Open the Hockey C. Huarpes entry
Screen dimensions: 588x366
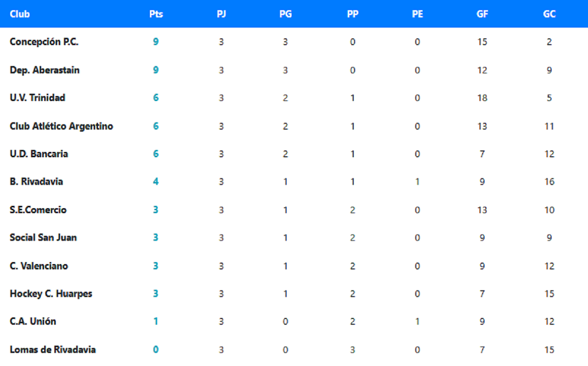pyautogui.click(x=51, y=294)
